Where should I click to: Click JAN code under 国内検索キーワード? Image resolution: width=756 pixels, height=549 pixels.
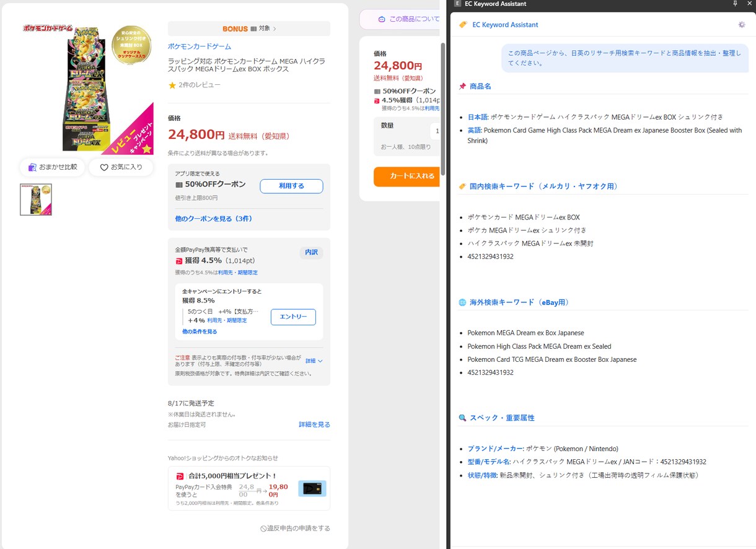tap(490, 257)
